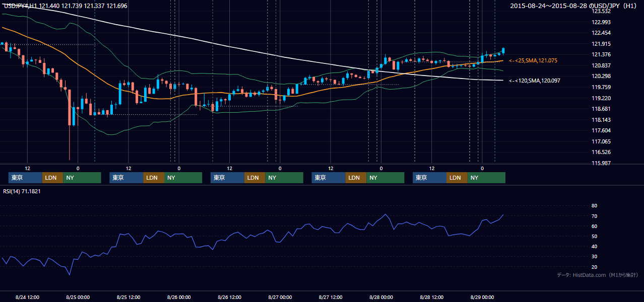Select the 8/28 NY session block

pyautogui.click(x=486, y=178)
